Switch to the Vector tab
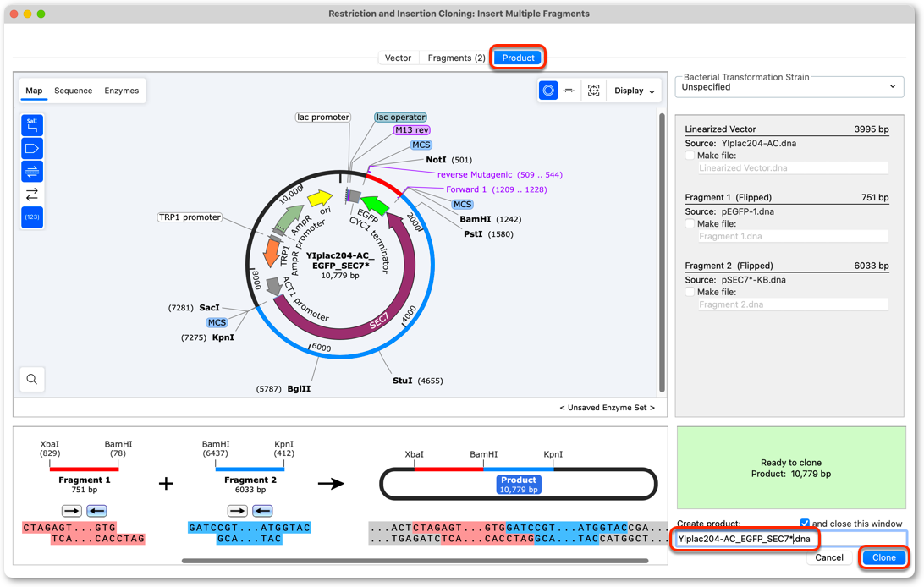924x587 pixels. pyautogui.click(x=398, y=58)
